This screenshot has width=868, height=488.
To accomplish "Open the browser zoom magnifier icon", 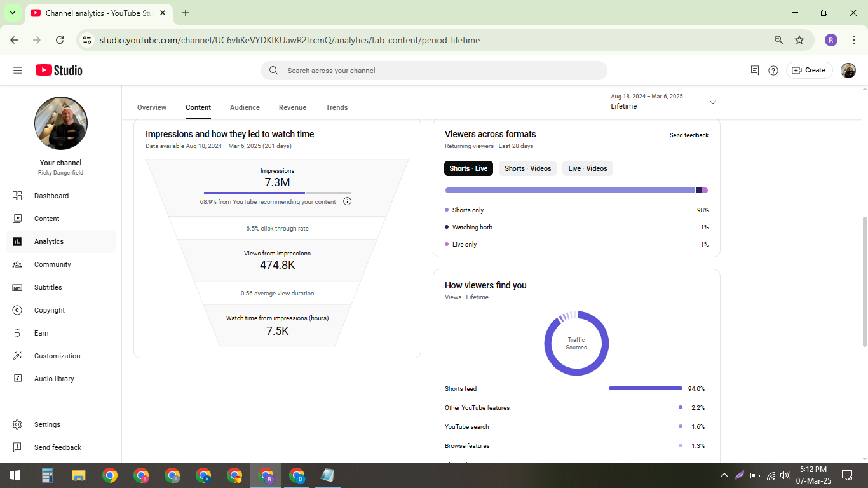I will (778, 40).
